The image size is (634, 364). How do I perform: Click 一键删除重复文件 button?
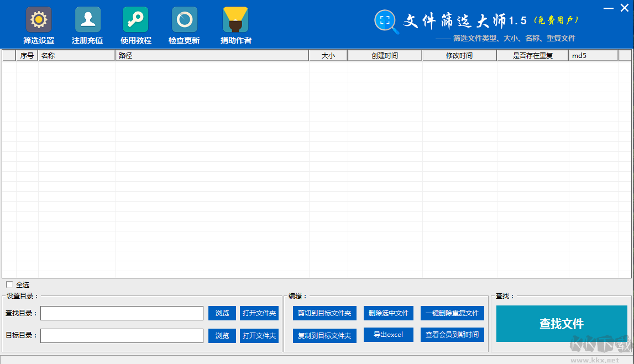point(453,313)
